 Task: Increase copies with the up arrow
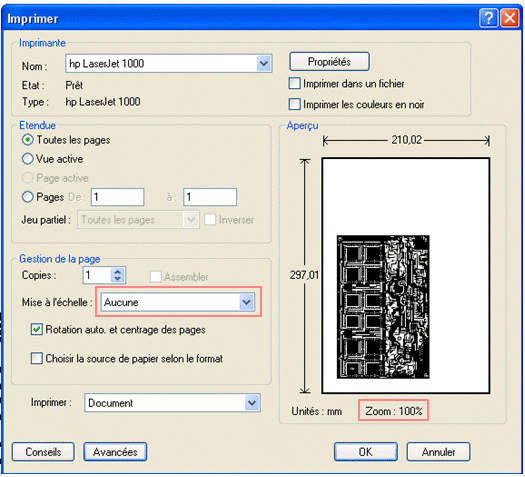118,271
